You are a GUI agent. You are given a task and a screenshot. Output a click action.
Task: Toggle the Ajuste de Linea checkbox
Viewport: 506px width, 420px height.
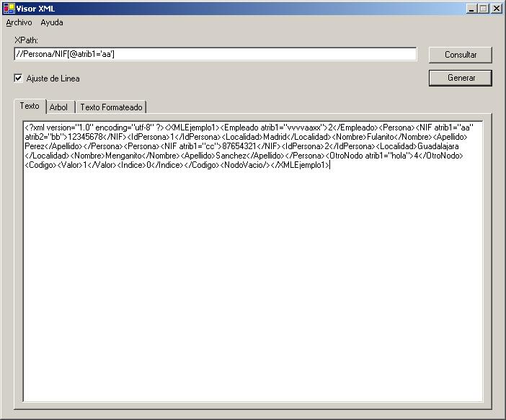(19, 78)
